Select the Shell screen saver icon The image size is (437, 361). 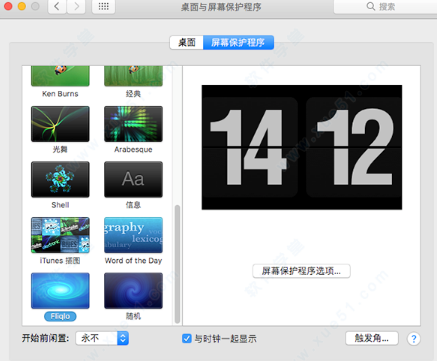point(60,180)
